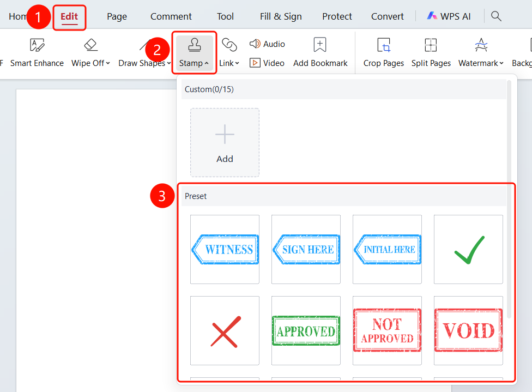The height and width of the screenshot is (392, 532).
Task: Select the APPROVED green stamp
Action: coord(306,330)
